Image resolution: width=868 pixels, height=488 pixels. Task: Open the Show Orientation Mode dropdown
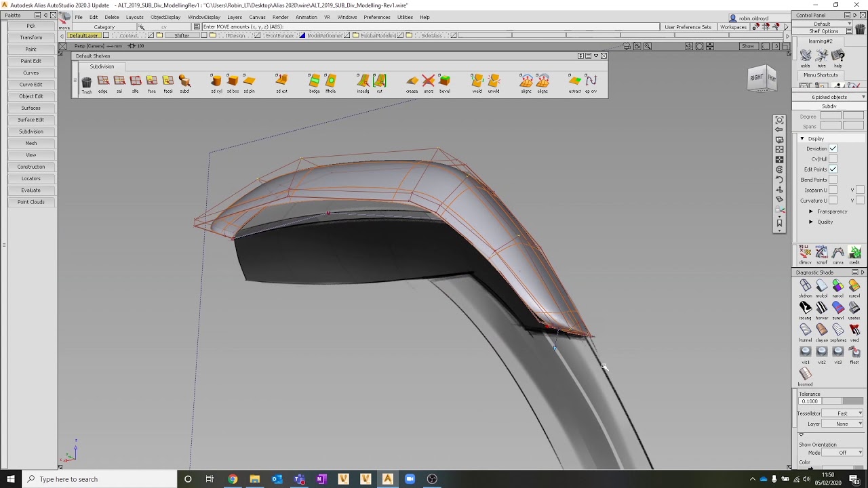tap(843, 453)
